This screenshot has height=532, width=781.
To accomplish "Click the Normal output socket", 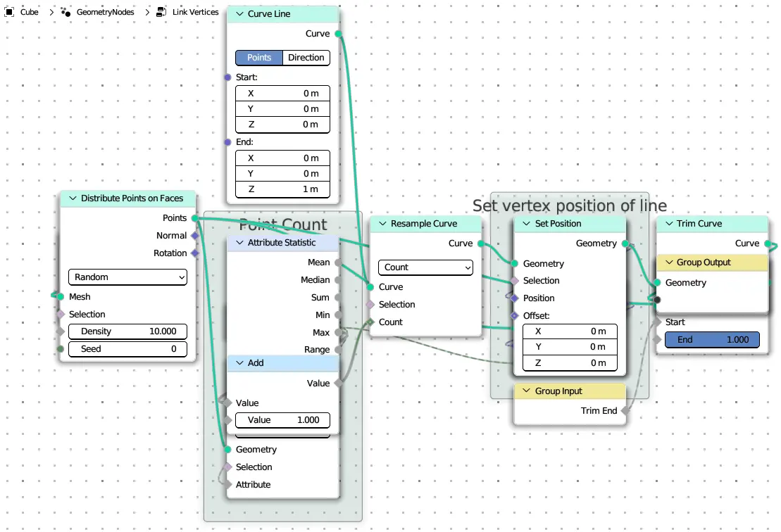I will (x=195, y=236).
